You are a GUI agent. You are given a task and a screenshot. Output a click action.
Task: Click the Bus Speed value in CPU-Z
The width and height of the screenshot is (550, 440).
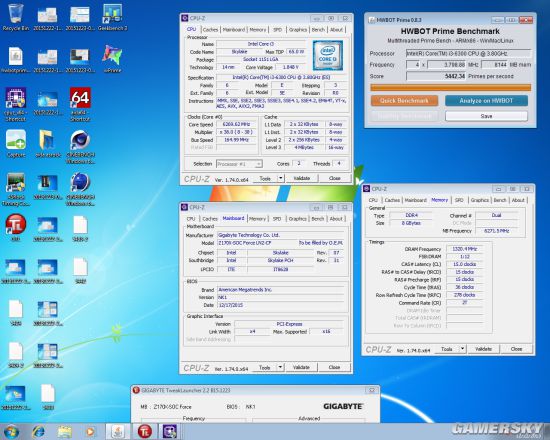click(237, 140)
